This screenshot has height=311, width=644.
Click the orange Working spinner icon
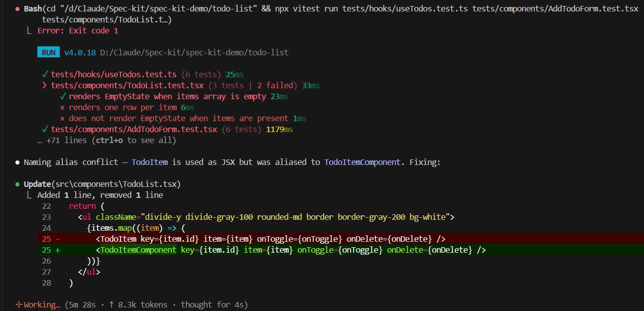click(19, 305)
